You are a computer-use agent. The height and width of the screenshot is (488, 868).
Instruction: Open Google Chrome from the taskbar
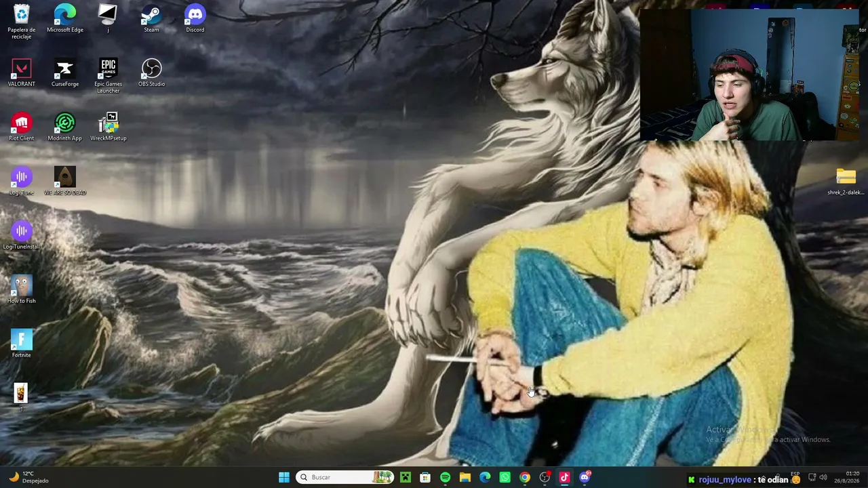tap(525, 477)
